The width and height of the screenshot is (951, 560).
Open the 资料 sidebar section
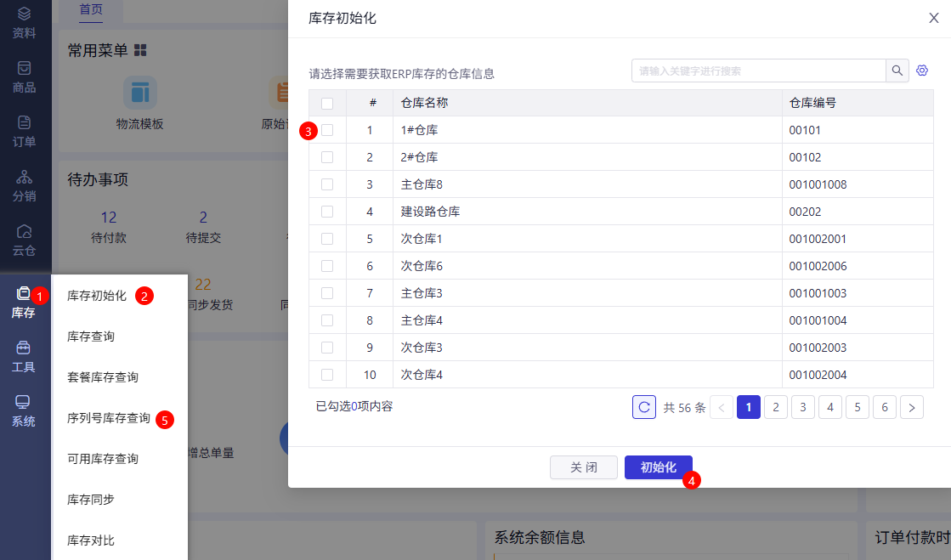tap(25, 22)
